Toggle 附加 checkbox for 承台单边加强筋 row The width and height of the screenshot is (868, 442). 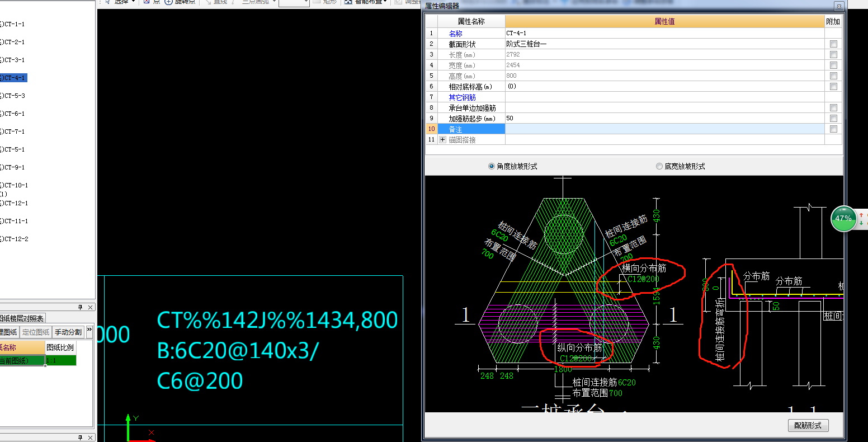click(x=833, y=107)
